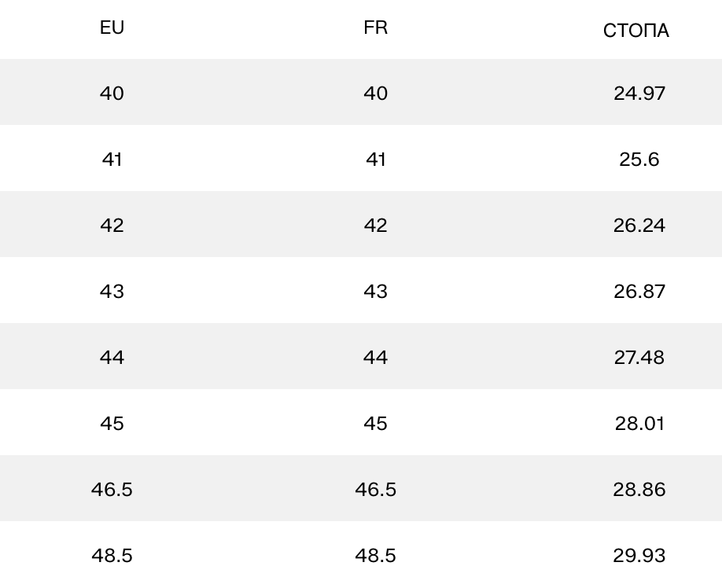Select size 44 in the EU column

(x=112, y=358)
